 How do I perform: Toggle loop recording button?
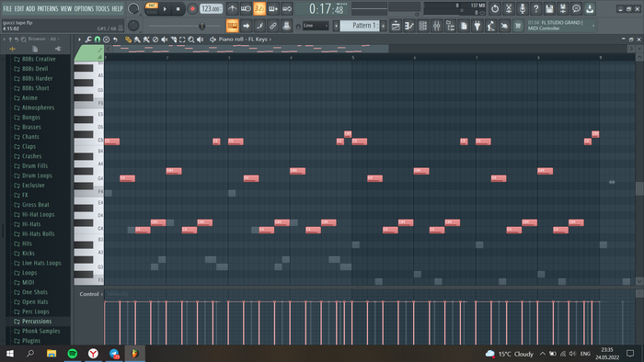point(287,8)
